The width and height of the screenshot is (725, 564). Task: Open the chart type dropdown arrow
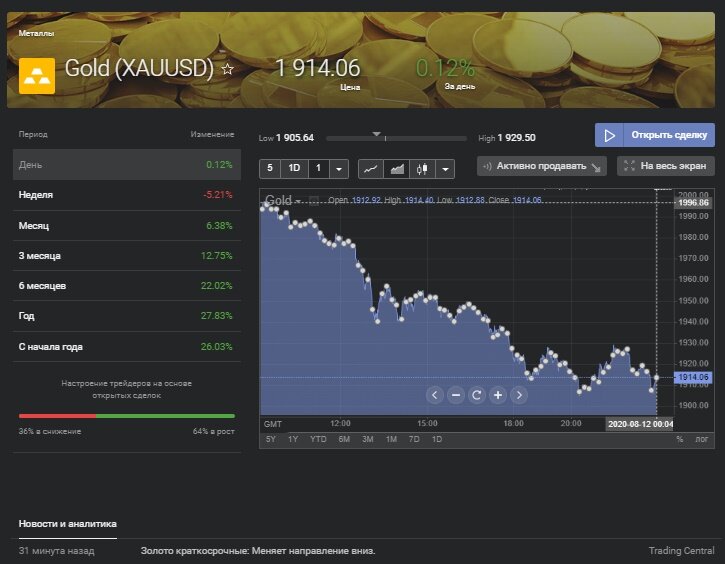click(446, 168)
